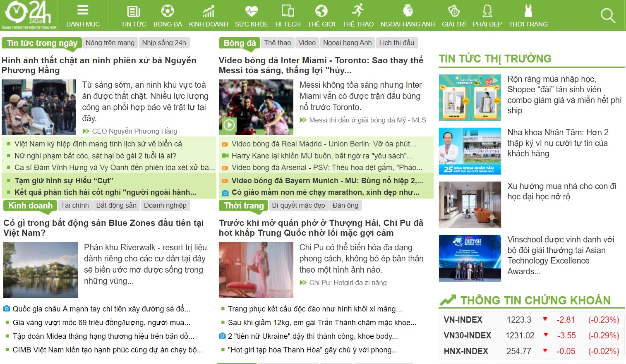Click the Thể thao runner icon
This screenshot has width=626, height=364.
[358, 10]
